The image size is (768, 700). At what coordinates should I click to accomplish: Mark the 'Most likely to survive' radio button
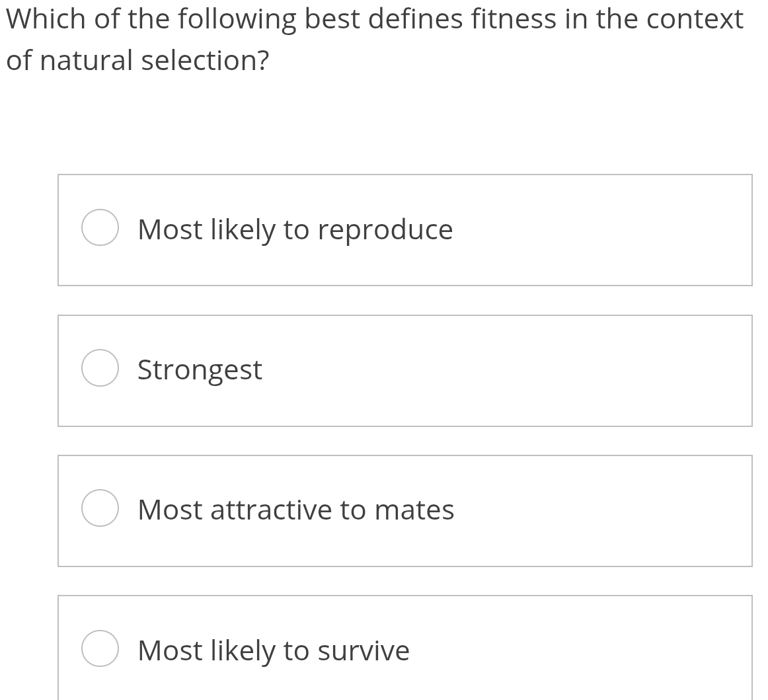click(x=100, y=648)
